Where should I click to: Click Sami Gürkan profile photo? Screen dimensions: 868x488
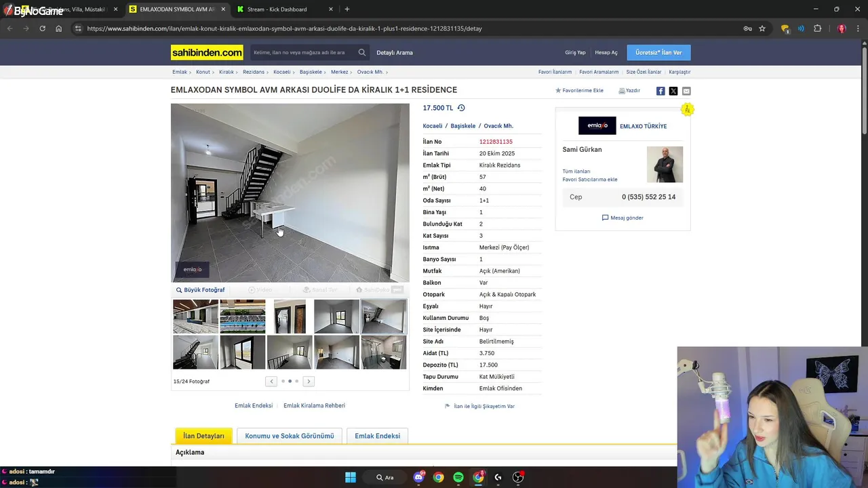point(665,165)
